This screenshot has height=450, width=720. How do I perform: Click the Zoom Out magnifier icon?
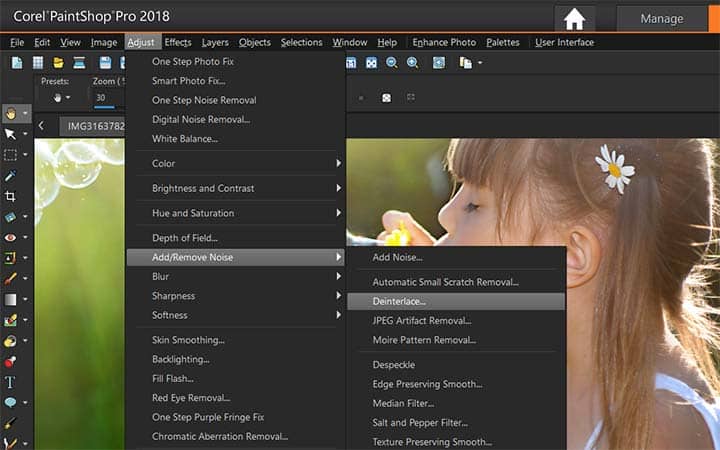392,63
